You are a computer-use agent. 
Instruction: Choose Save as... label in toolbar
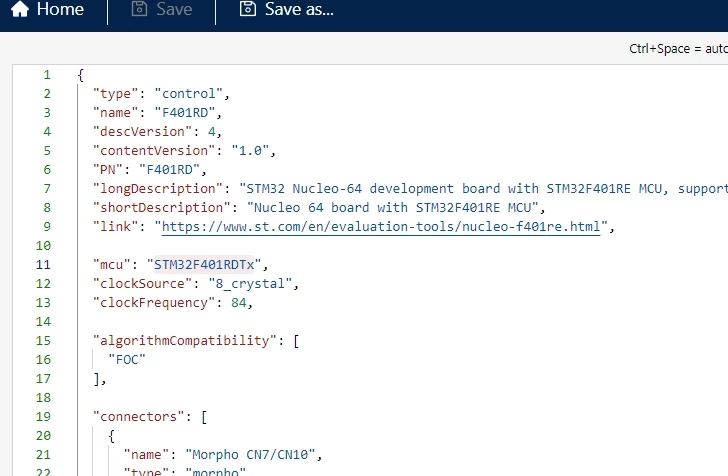coord(299,9)
